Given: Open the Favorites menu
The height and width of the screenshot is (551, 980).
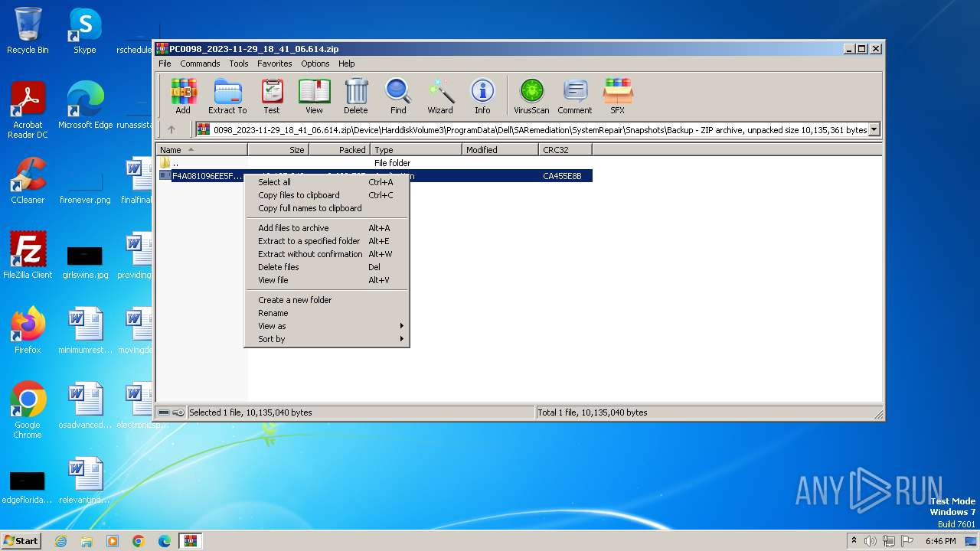Looking at the screenshot, I should pyautogui.click(x=274, y=64).
